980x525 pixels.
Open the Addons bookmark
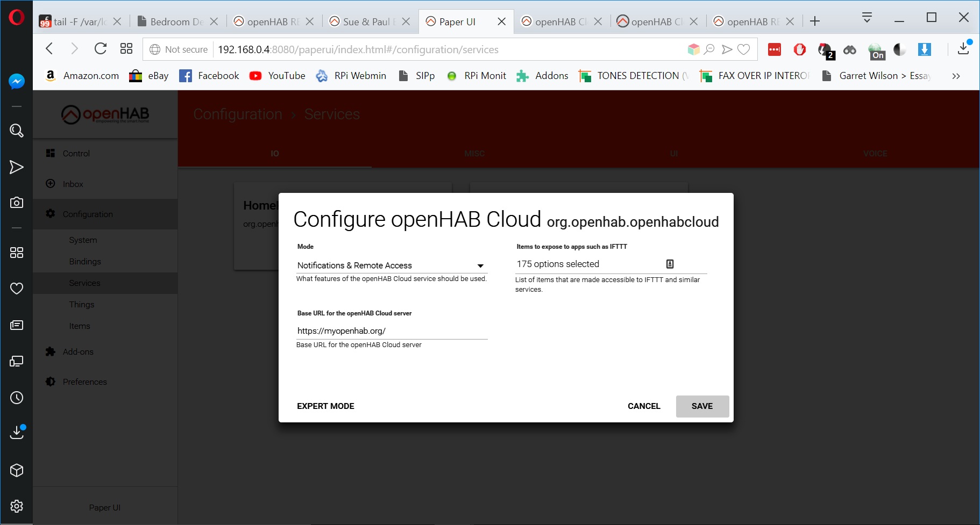[x=542, y=76]
